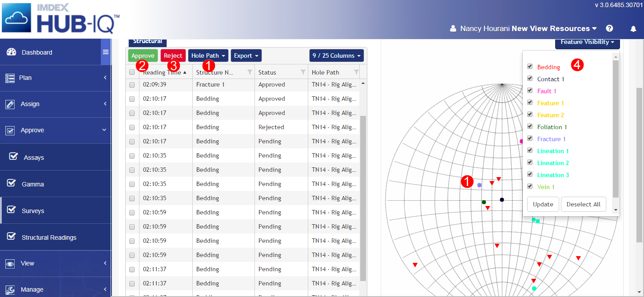Click the Deselect All button
The image size is (644, 297).
[x=583, y=204]
